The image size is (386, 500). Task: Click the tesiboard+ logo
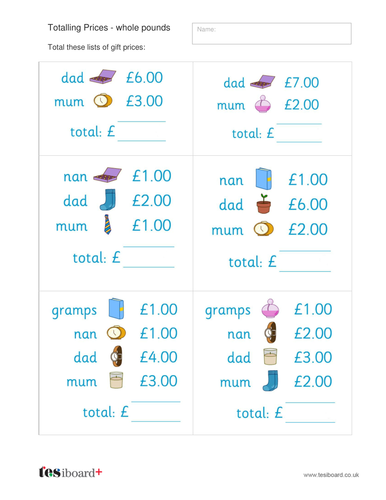point(70,472)
